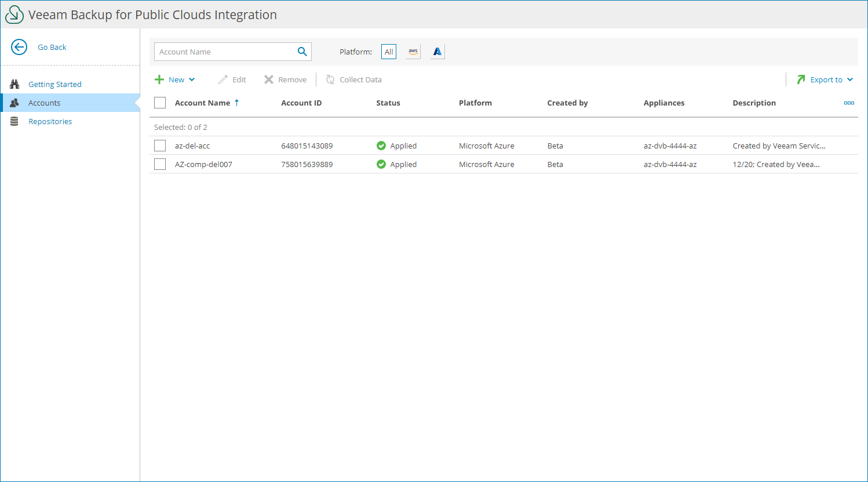Viewport: 868px width, 482px height.
Task: Check the az-del-acc account checkbox
Action: 160,146
